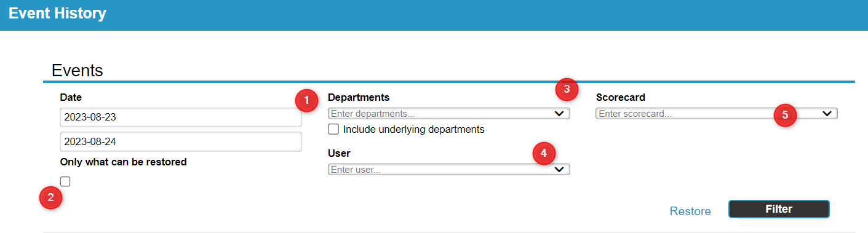This screenshot has height=233, width=868.
Task: Toggle the Only what can be restored checkbox
Action: [65, 181]
